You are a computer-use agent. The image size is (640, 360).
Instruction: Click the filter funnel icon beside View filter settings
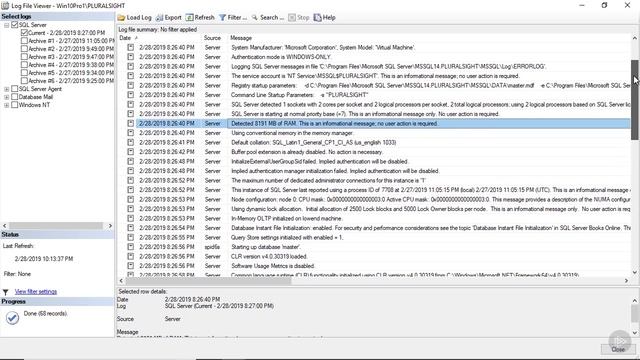pyautogui.click(x=6, y=292)
